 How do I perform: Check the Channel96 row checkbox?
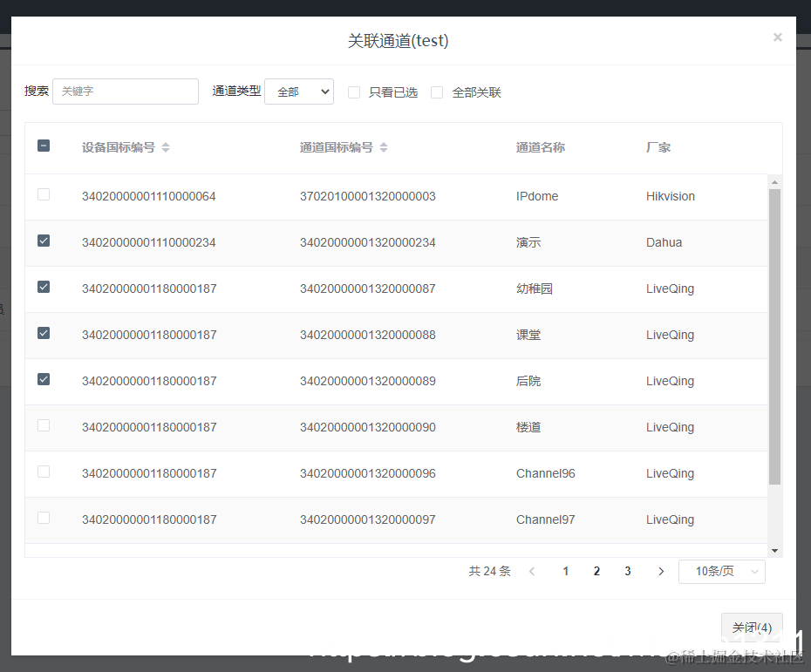pyautogui.click(x=44, y=472)
